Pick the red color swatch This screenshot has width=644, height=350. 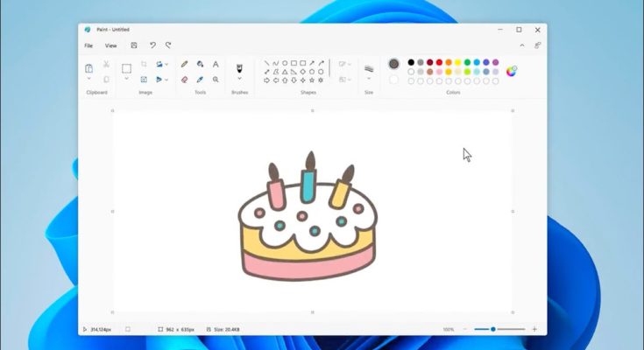(439, 63)
